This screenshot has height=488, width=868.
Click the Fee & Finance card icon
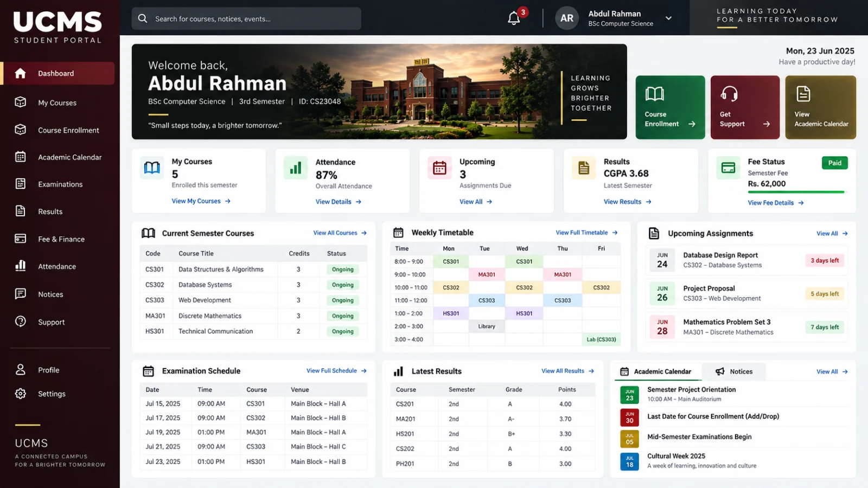pyautogui.click(x=21, y=239)
